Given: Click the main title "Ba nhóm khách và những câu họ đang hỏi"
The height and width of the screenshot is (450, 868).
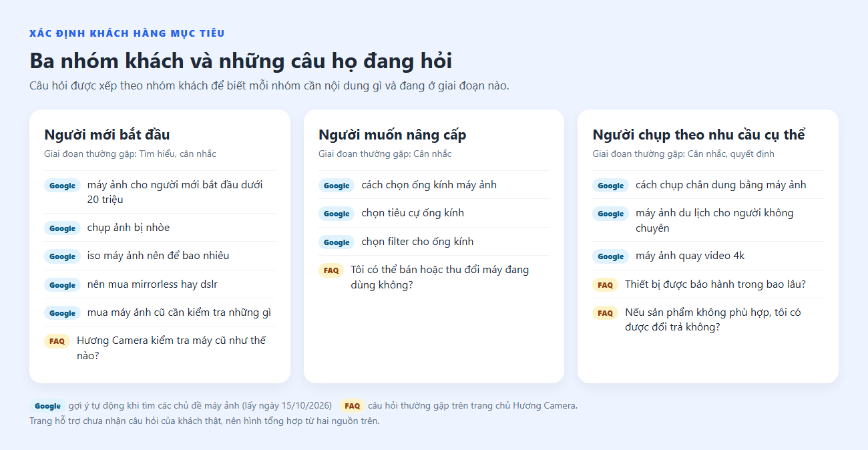Looking at the screenshot, I should pos(241,61).
